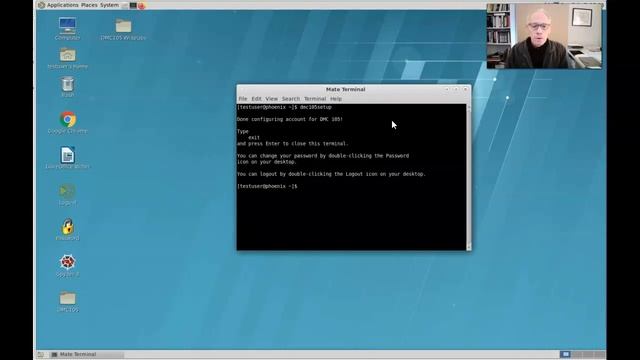Click 'You can logout by double-clicking' line
The height and width of the screenshot is (360, 640).
coord(331,174)
